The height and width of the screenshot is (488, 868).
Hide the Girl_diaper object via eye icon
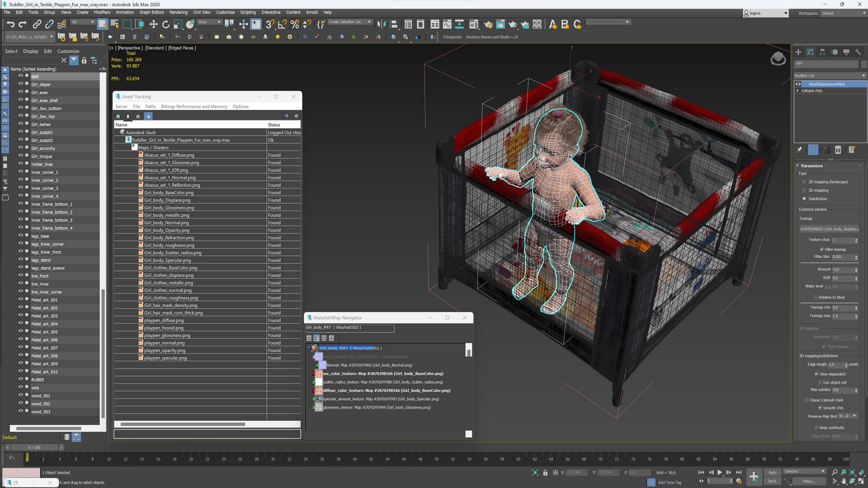click(x=21, y=84)
